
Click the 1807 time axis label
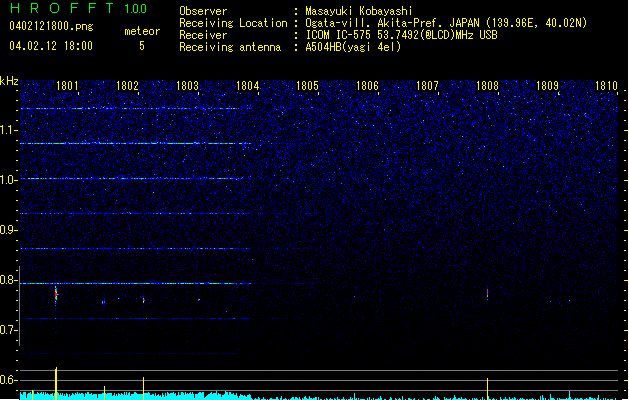(428, 86)
